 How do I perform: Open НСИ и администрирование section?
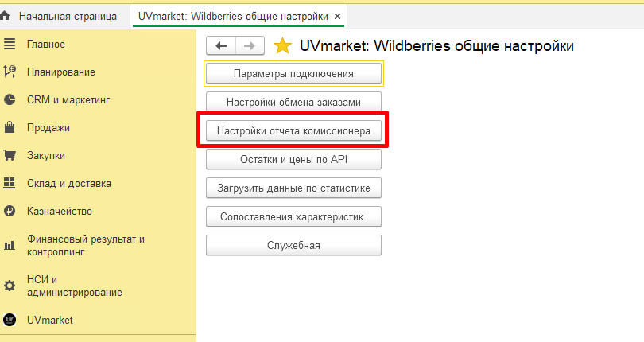[x=75, y=286]
